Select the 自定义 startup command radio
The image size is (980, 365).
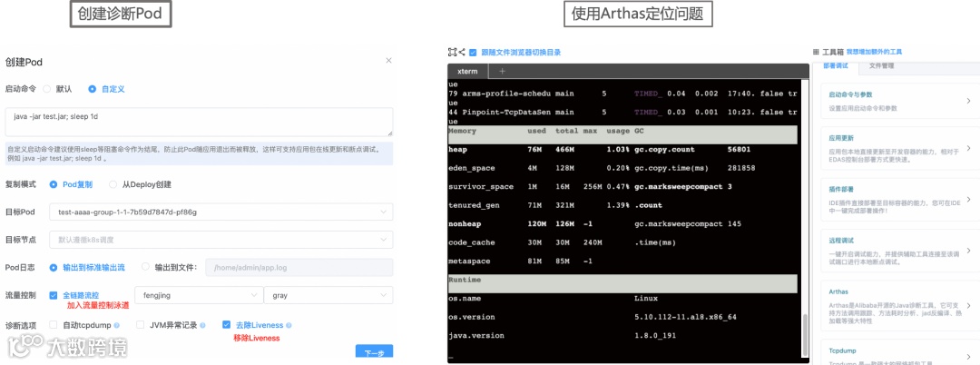click(x=93, y=89)
